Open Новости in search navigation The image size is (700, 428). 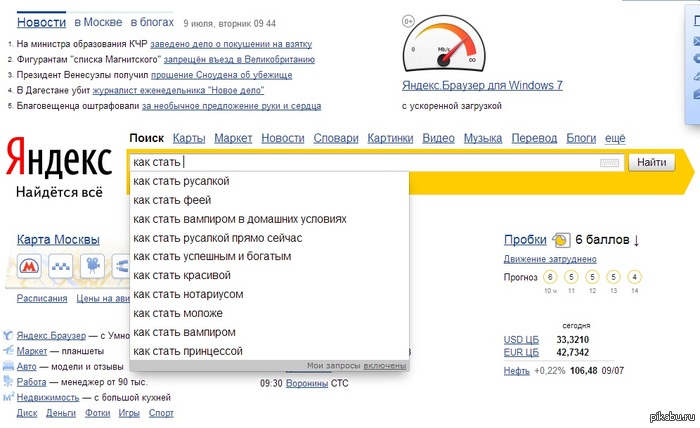coord(283,138)
